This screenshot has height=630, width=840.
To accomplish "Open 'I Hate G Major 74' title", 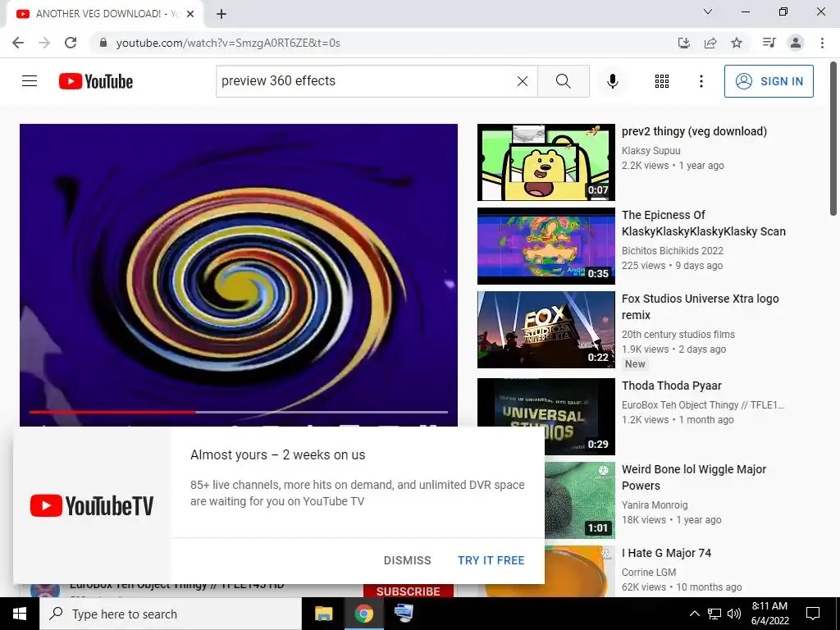I will pos(666,553).
